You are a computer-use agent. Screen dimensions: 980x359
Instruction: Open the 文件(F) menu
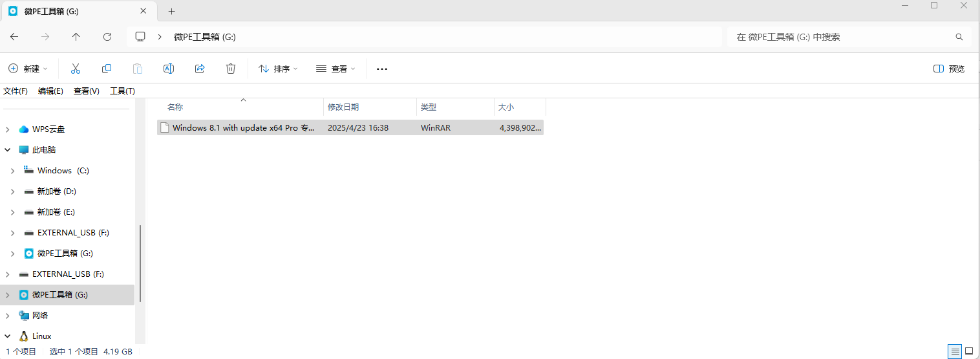pyautogui.click(x=16, y=91)
